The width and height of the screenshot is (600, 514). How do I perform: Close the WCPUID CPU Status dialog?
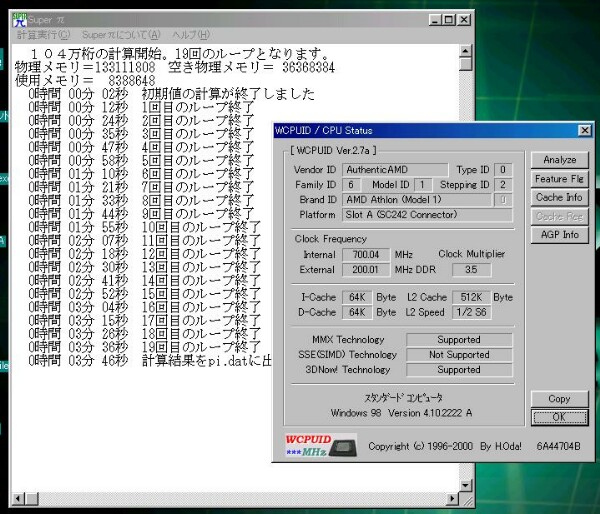584,130
